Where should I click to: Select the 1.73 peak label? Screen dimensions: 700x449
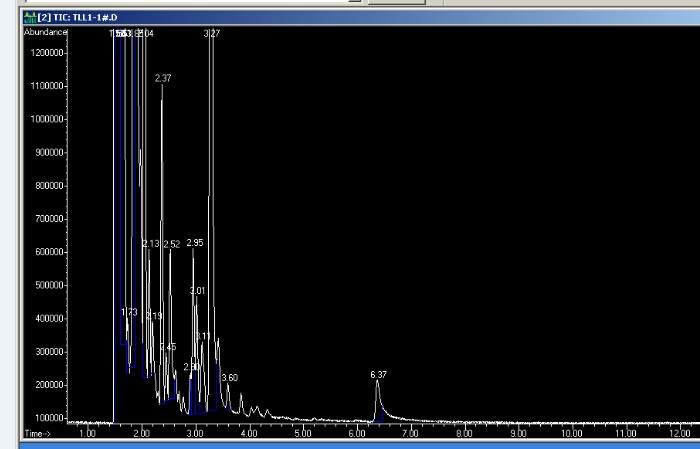(x=129, y=312)
